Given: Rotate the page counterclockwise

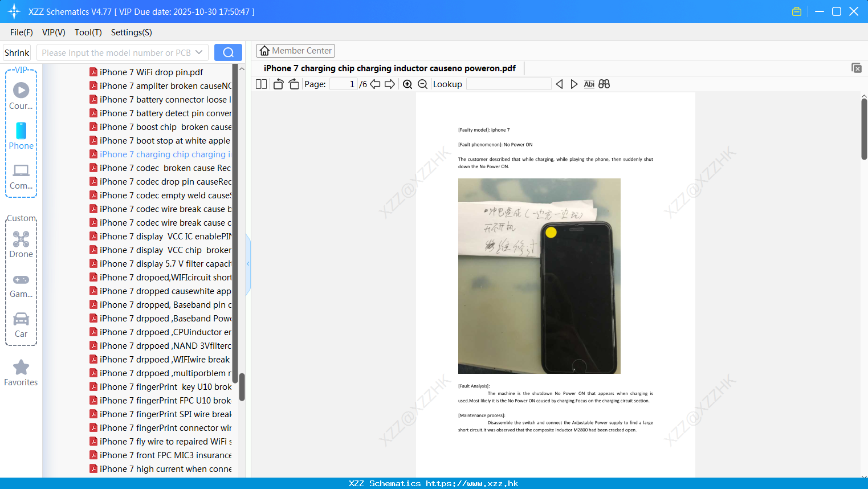Looking at the screenshot, I should click(x=279, y=84).
